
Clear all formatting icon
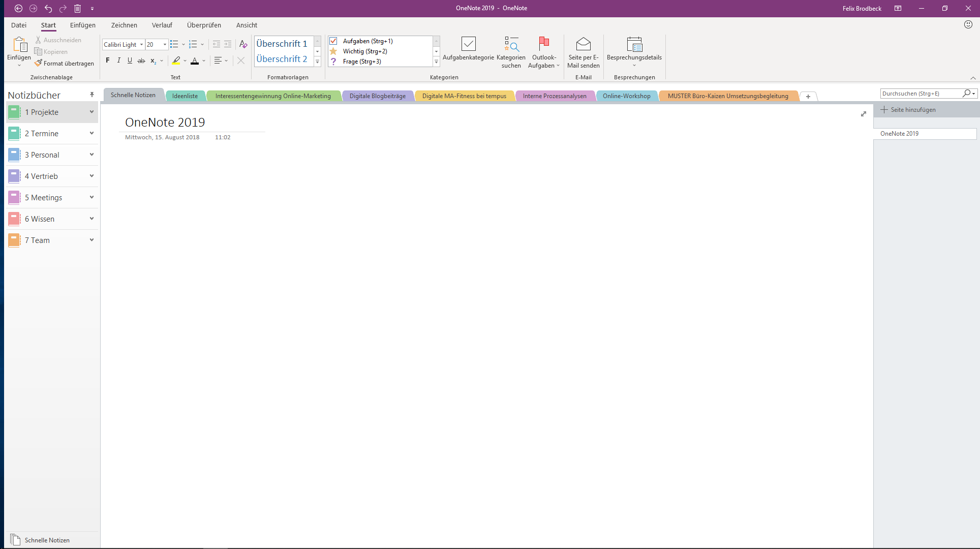[x=243, y=44]
